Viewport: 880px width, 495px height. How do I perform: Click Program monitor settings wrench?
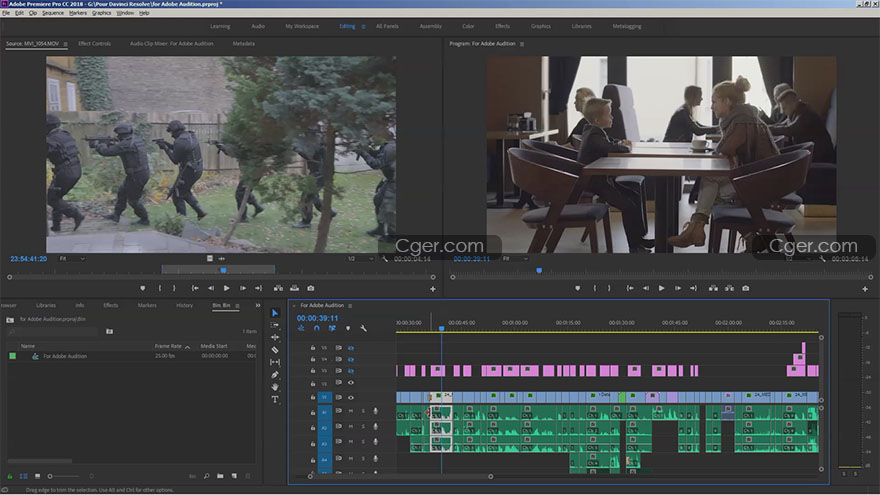tap(822, 259)
